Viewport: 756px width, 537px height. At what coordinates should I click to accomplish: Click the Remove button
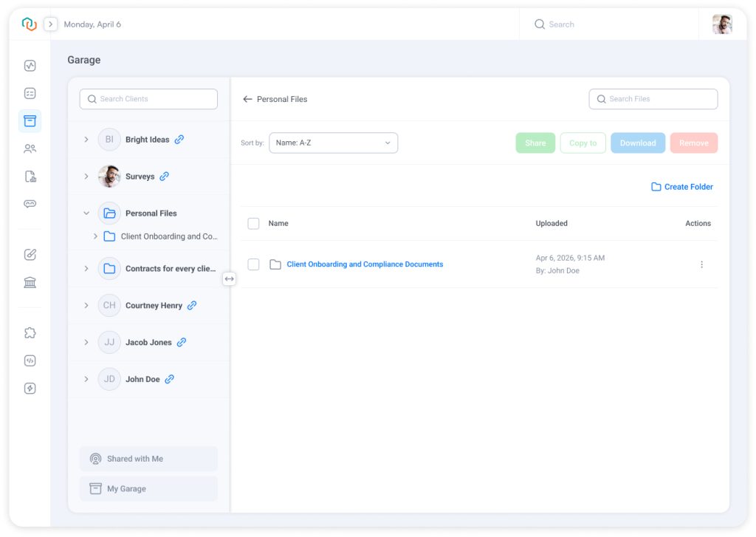click(694, 143)
